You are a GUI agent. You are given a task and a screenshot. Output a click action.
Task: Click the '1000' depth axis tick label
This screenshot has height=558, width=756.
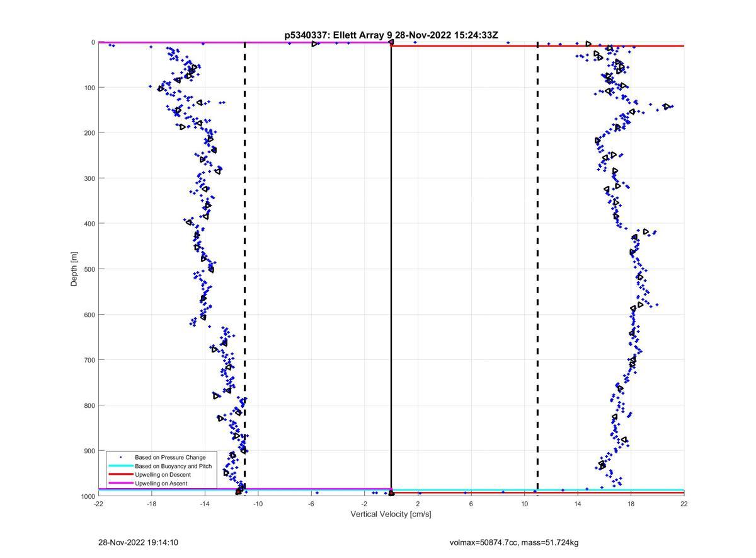click(x=88, y=496)
